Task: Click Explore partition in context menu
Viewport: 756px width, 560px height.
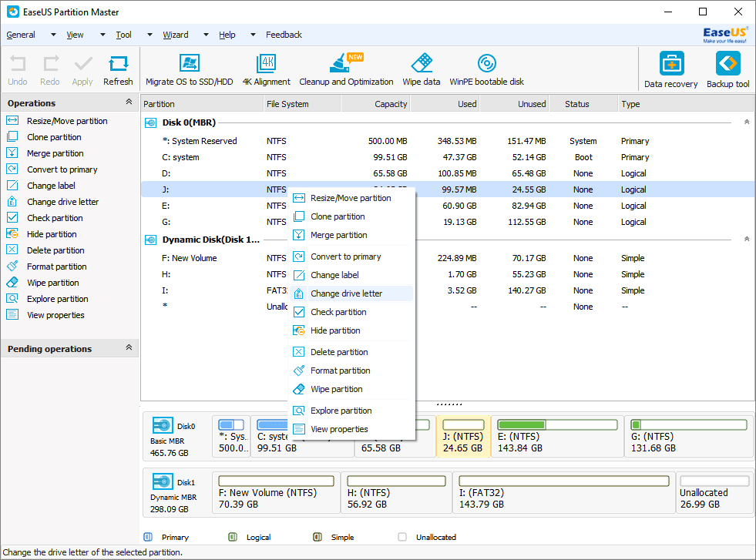Action: [x=351, y=411]
